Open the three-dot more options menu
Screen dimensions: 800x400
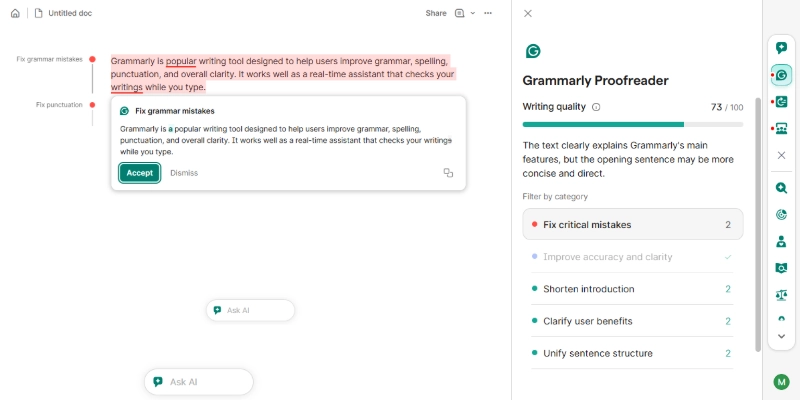pos(488,13)
